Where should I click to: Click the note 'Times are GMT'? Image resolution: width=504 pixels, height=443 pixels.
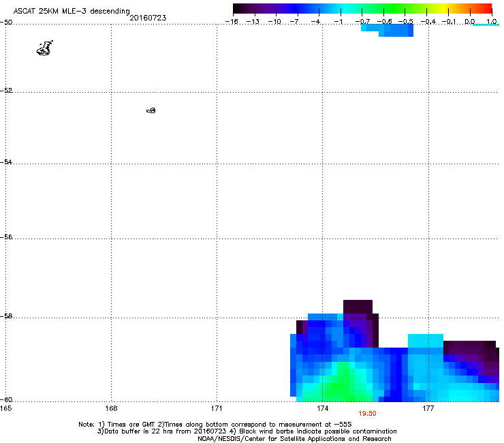point(131,425)
